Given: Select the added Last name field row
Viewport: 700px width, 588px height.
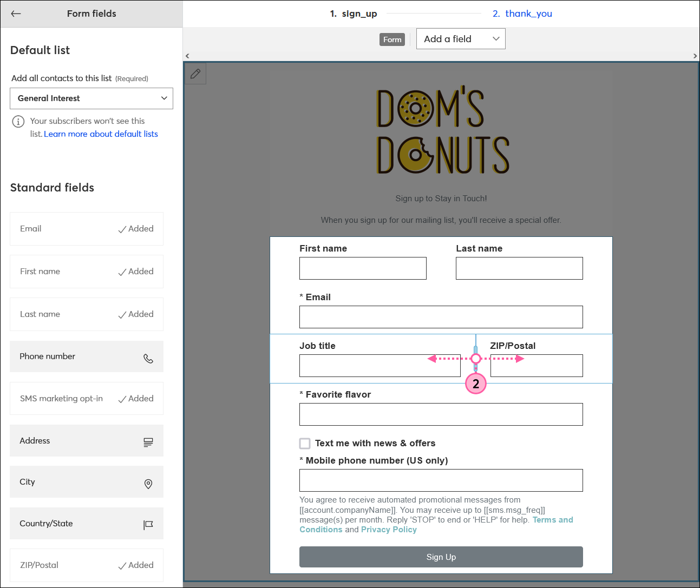Looking at the screenshot, I should [87, 314].
